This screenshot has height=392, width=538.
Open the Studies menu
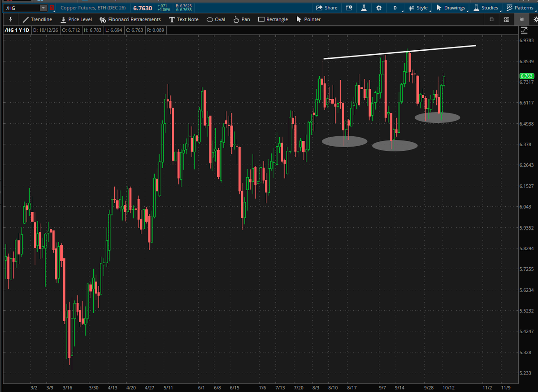pyautogui.click(x=486, y=8)
